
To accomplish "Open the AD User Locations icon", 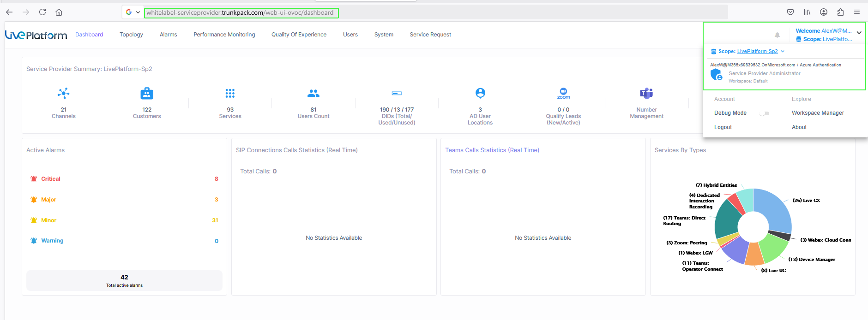I will click(x=480, y=94).
